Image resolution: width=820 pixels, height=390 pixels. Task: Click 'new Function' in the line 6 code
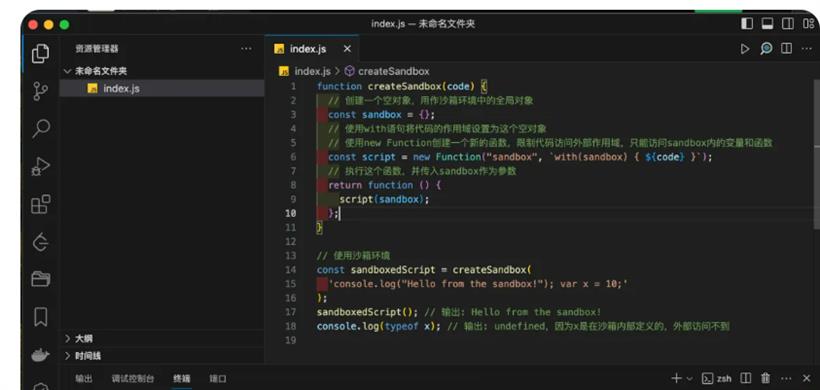coord(447,157)
